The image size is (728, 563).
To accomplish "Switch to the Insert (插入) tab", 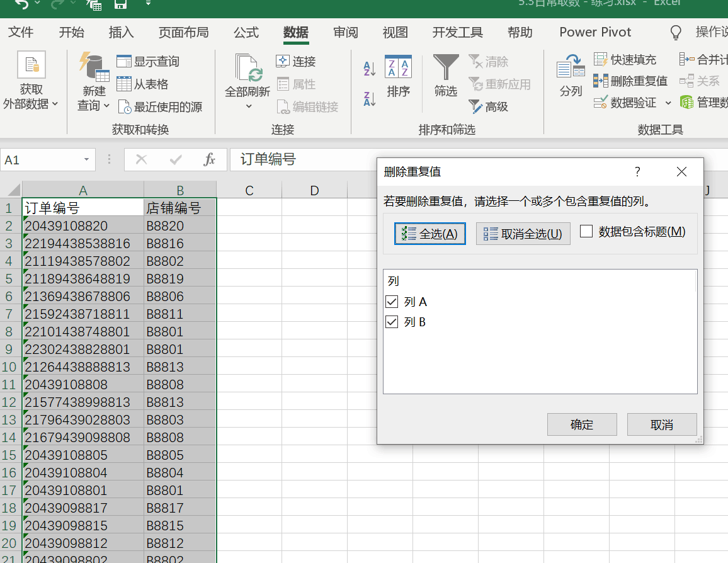I will (x=121, y=32).
